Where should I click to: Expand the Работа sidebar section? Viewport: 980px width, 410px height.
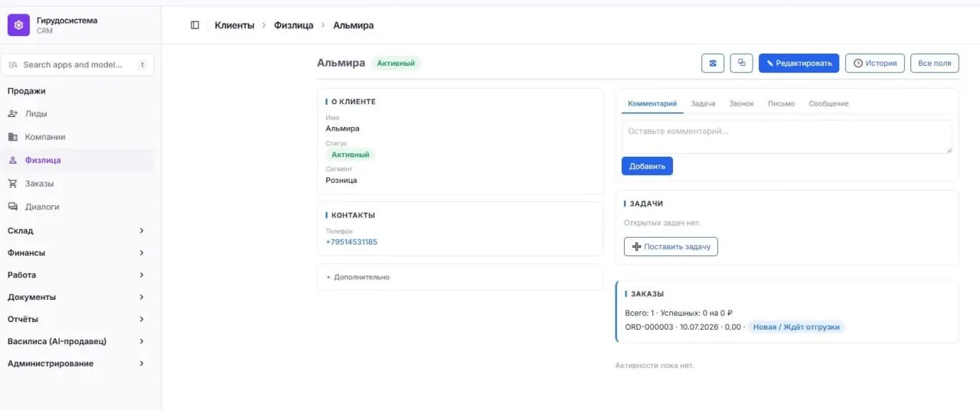tap(77, 275)
